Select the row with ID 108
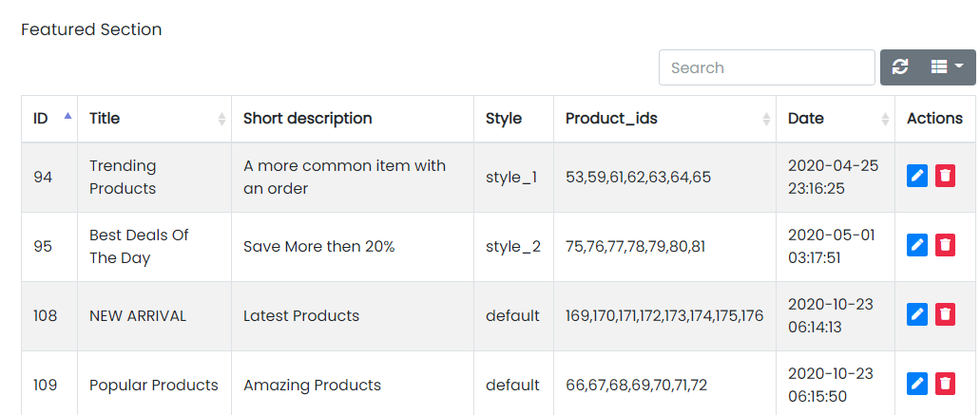The width and height of the screenshot is (980, 415). 46,315
